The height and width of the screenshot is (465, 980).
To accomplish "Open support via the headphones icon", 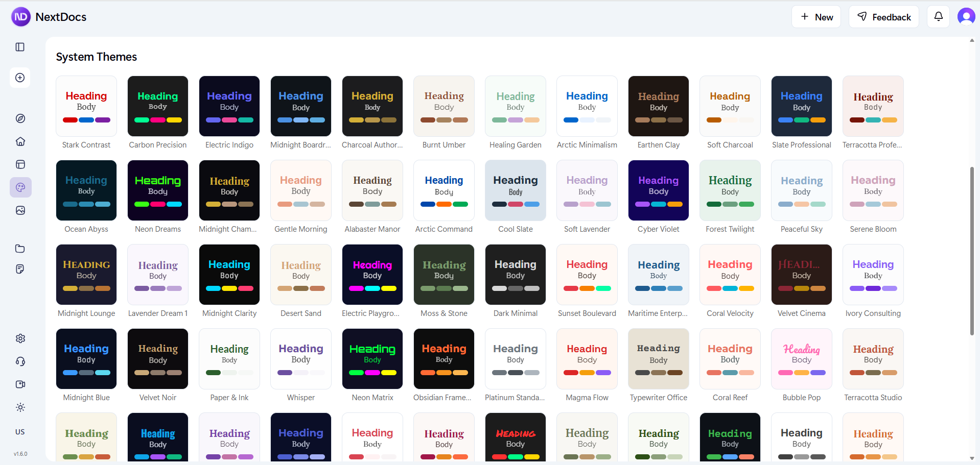I will pyautogui.click(x=20, y=361).
